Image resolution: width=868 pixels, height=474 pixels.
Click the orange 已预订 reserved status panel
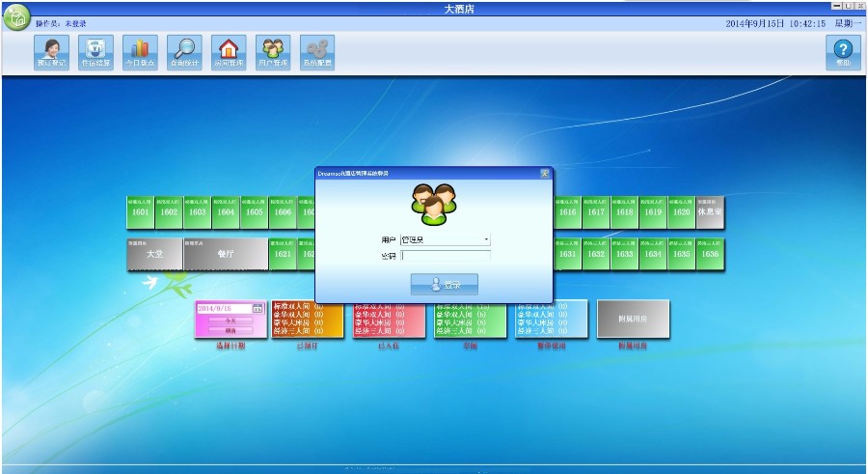[x=308, y=320]
